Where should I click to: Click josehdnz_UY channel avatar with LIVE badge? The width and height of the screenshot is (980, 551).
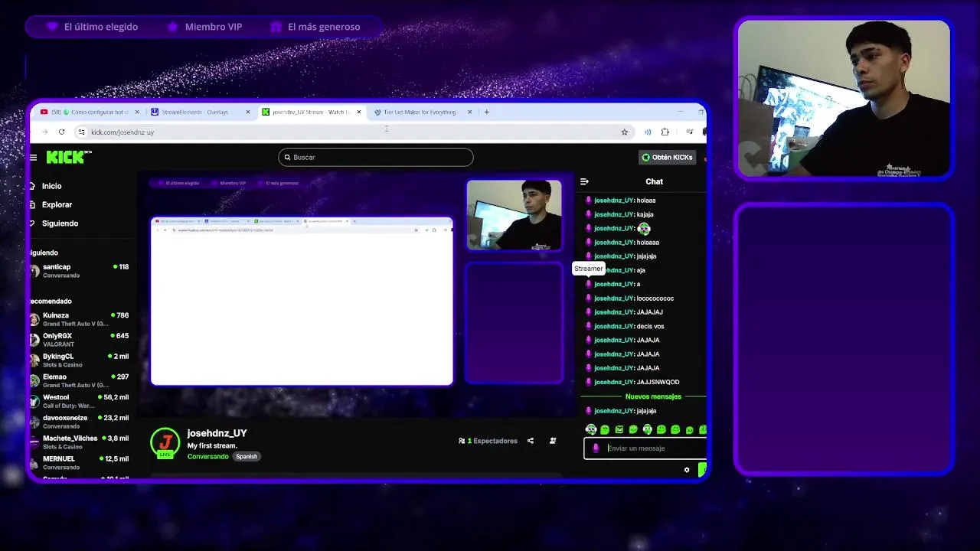coord(165,443)
